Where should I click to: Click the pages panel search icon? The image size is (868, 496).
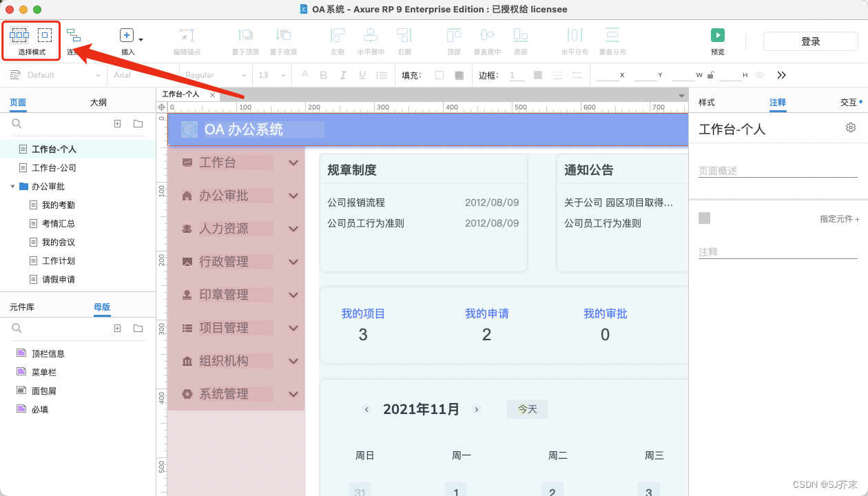click(17, 123)
